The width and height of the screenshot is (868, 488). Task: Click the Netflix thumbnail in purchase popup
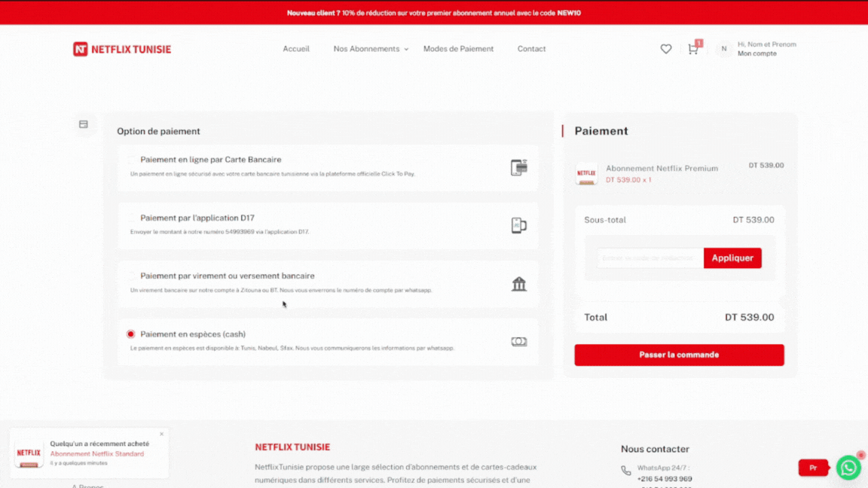coord(29,453)
